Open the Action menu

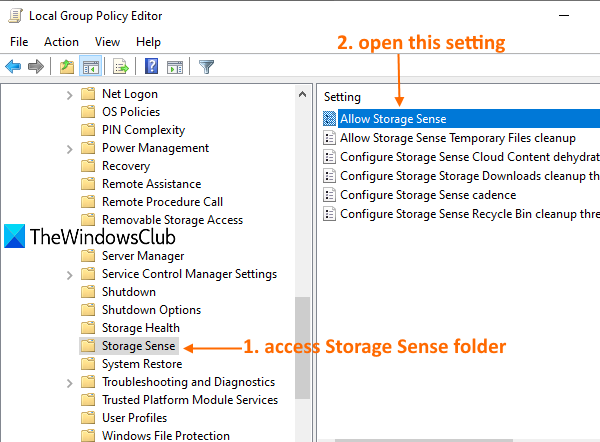pos(61,42)
